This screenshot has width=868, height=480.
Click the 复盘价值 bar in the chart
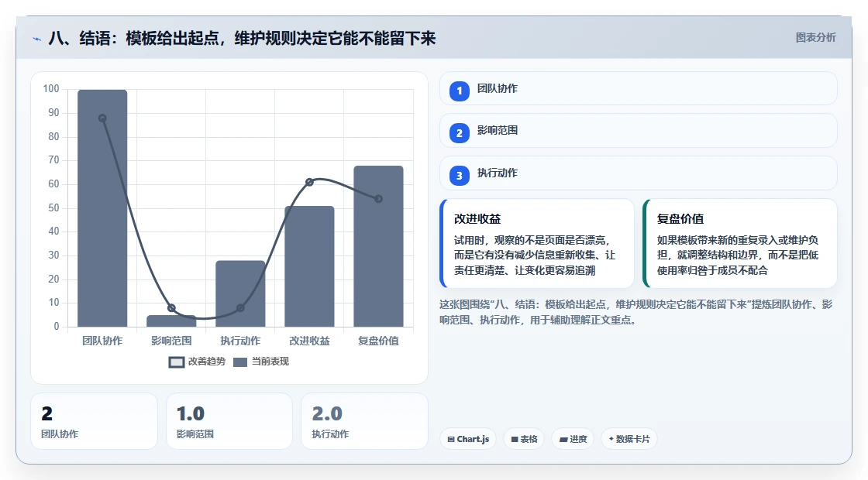coord(379,246)
